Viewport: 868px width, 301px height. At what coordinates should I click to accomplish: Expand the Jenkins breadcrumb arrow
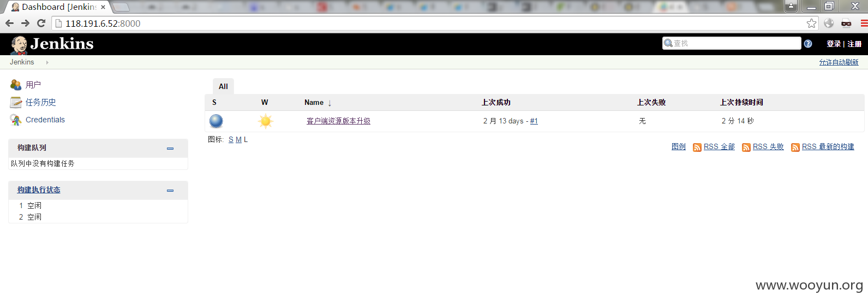click(47, 62)
